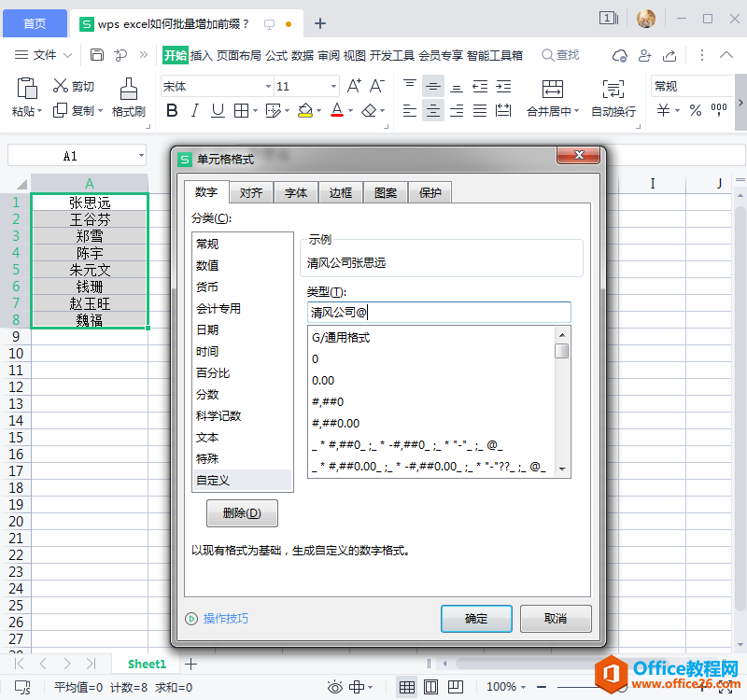
Task: Select the 文本 category in list
Action: pos(242,437)
